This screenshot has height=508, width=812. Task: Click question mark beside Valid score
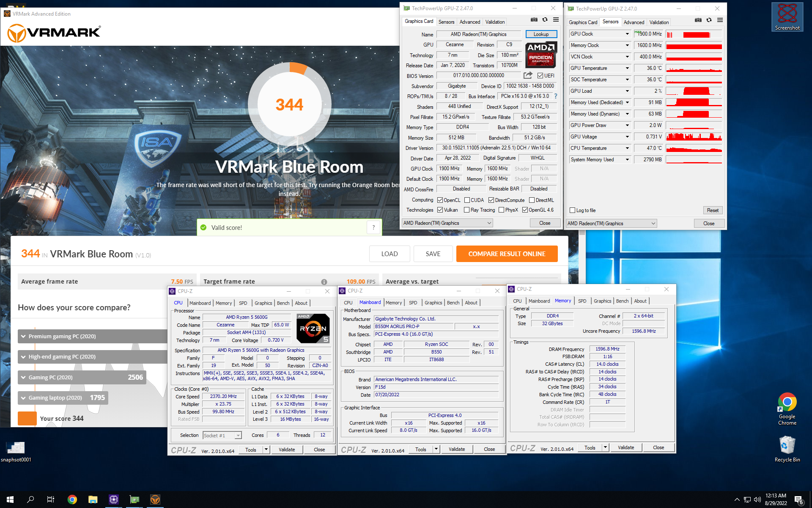pyautogui.click(x=373, y=228)
